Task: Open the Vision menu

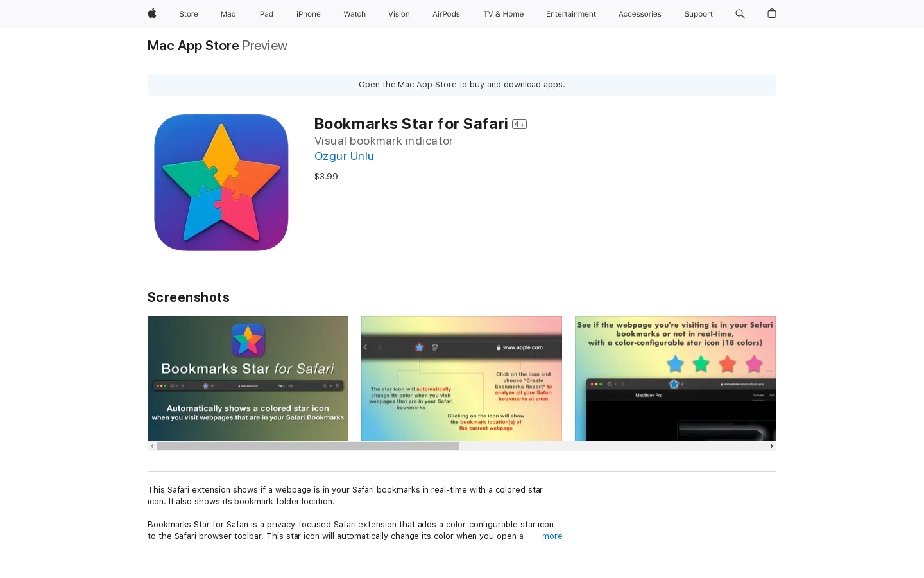Action: click(x=399, y=14)
